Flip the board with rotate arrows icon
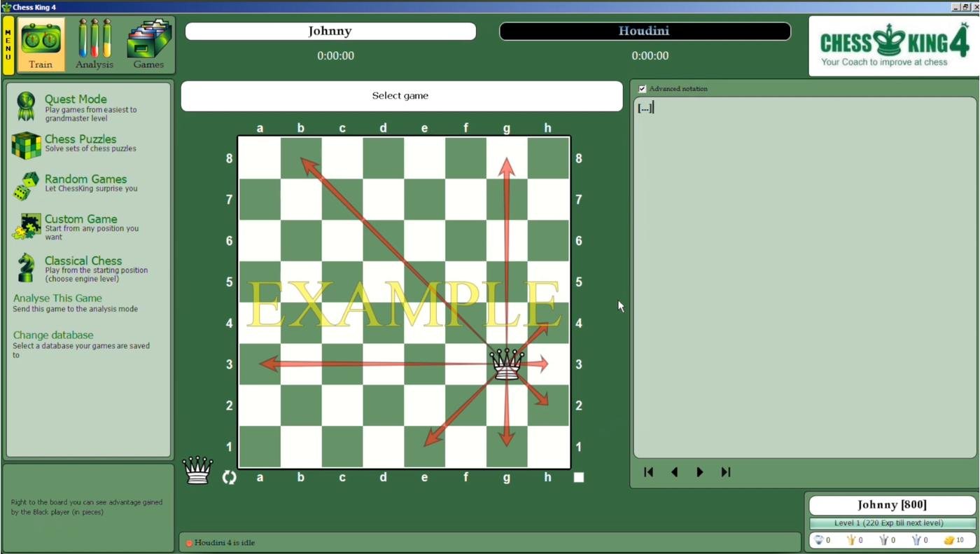The width and height of the screenshot is (980, 554). pos(230,477)
